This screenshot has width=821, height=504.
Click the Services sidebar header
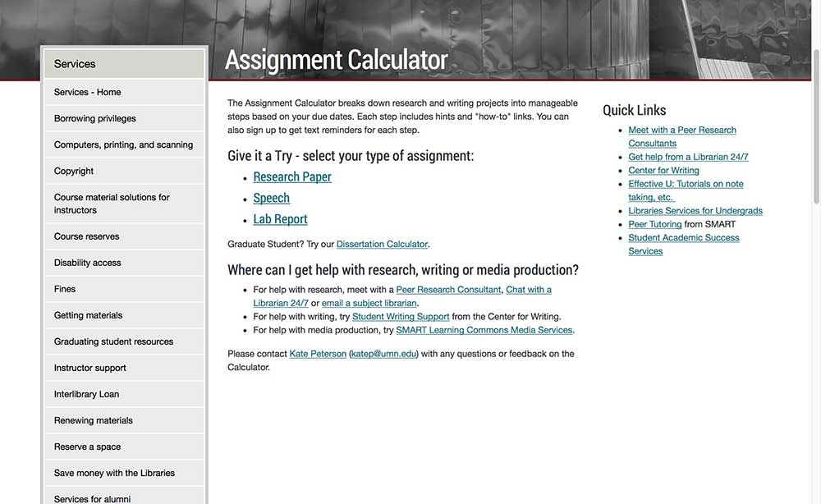coord(124,64)
